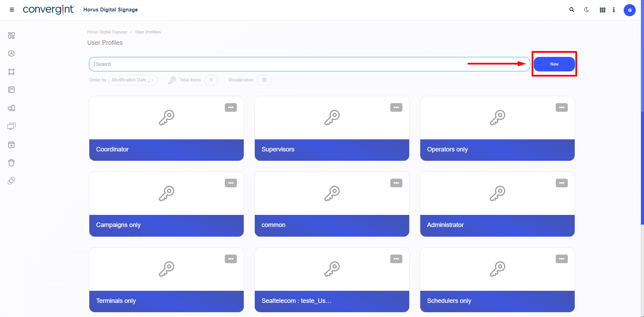Open the search magnifier in the top bar

point(572,10)
